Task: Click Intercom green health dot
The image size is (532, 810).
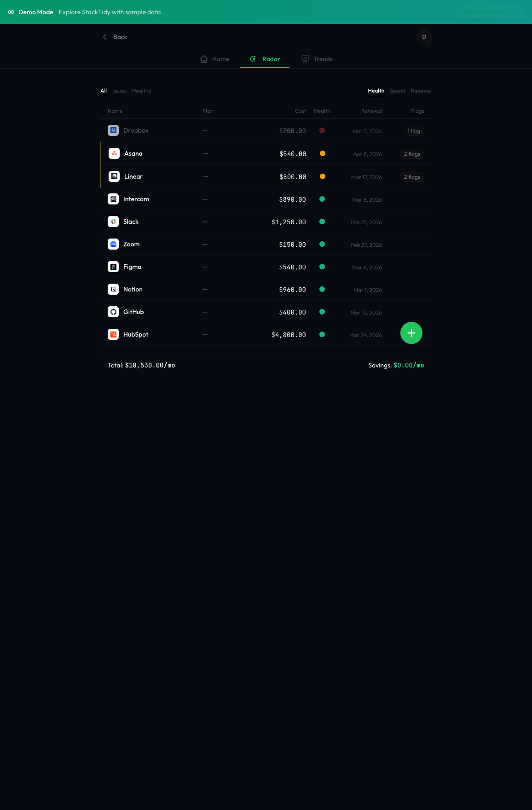Action: click(322, 199)
